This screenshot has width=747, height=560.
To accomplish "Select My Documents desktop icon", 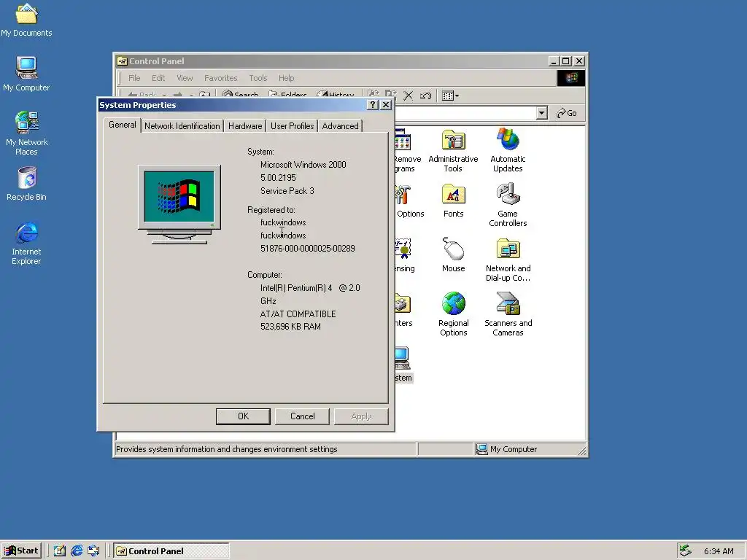I will [x=26, y=20].
